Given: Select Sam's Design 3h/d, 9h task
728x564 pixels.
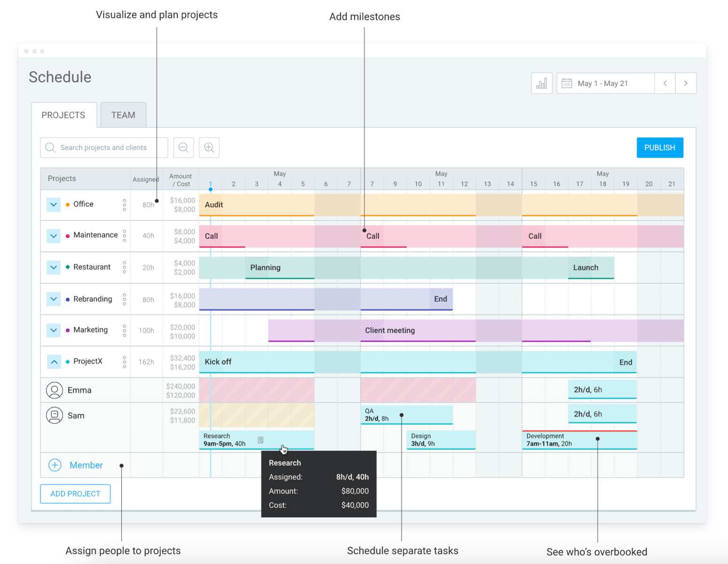Looking at the screenshot, I should (441, 440).
